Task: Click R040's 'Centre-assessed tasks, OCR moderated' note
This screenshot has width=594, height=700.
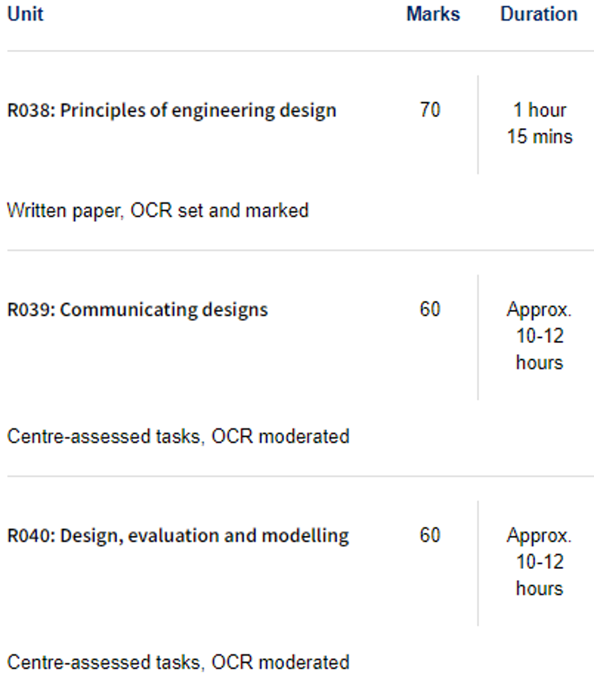Action: pyautogui.click(x=178, y=663)
